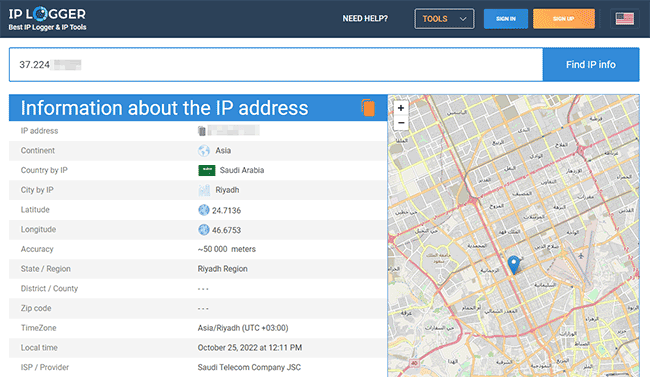This screenshot has height=377, width=650.
Task: Click the globe icon beside longitude value
Action: pyautogui.click(x=204, y=230)
